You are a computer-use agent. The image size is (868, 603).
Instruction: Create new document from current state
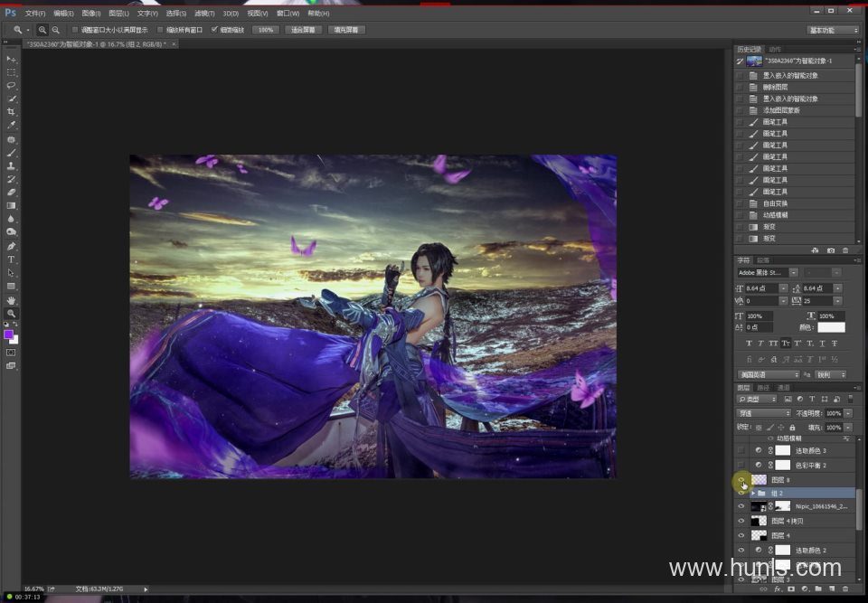815,250
